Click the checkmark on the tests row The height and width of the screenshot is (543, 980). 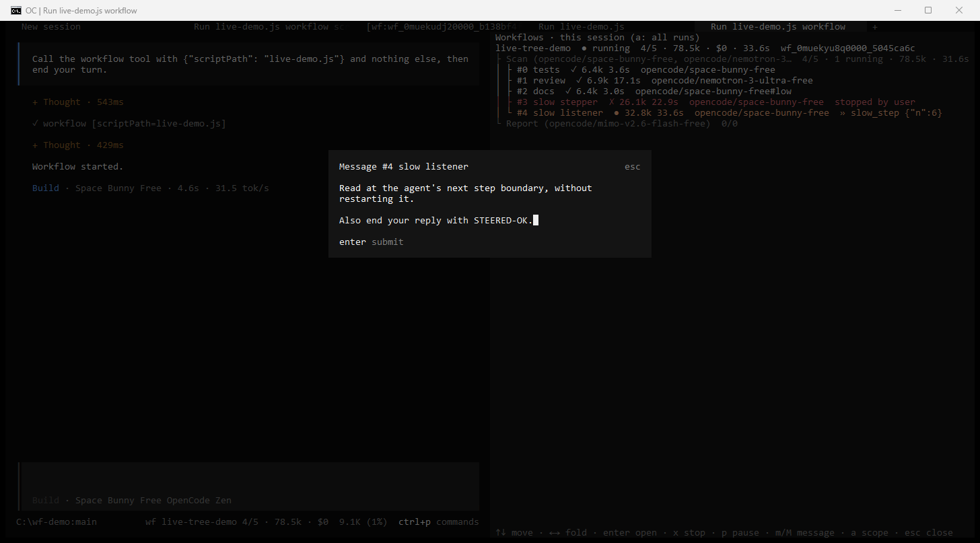(x=573, y=70)
